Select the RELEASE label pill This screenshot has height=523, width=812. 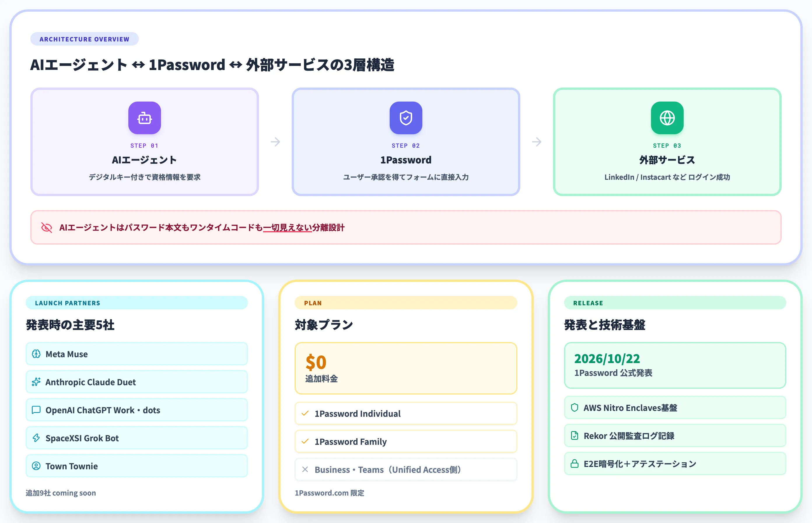tap(675, 303)
